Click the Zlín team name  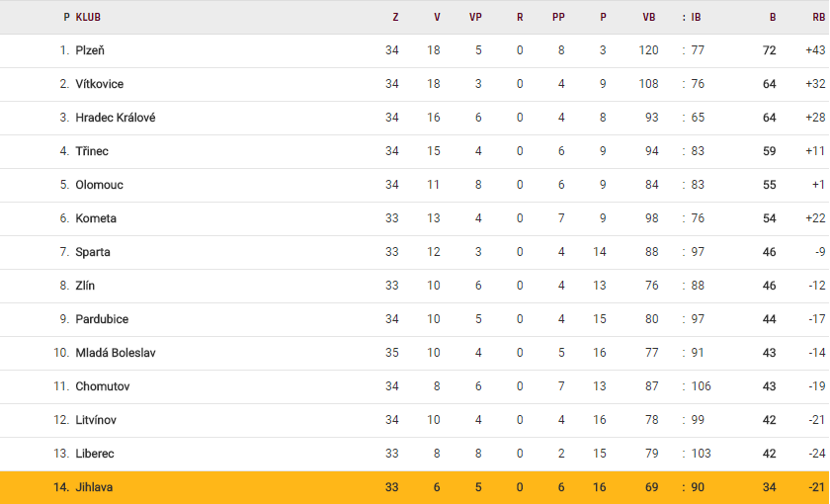coord(85,286)
